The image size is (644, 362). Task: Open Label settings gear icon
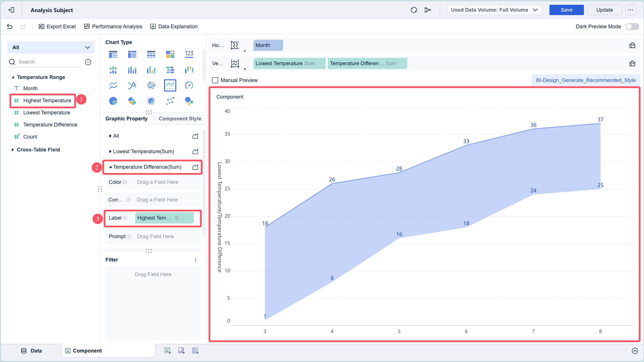[125, 218]
